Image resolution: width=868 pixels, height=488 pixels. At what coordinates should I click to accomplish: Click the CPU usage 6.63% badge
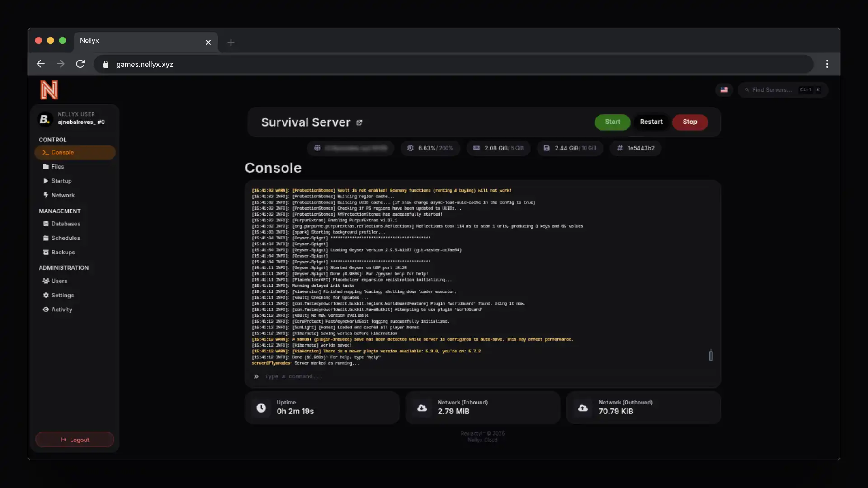pos(430,148)
